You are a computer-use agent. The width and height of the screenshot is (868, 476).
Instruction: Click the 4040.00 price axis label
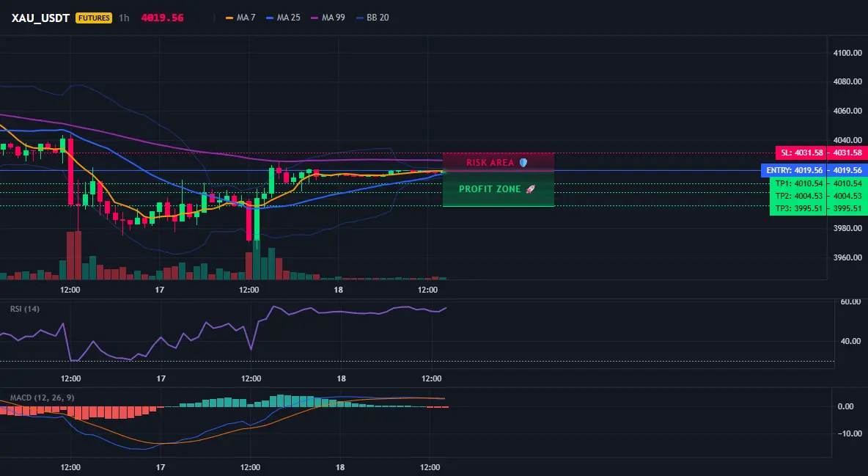(847, 140)
